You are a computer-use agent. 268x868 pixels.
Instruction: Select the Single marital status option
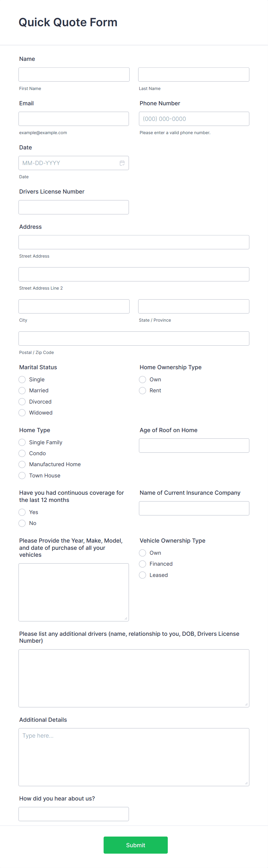coord(22,379)
